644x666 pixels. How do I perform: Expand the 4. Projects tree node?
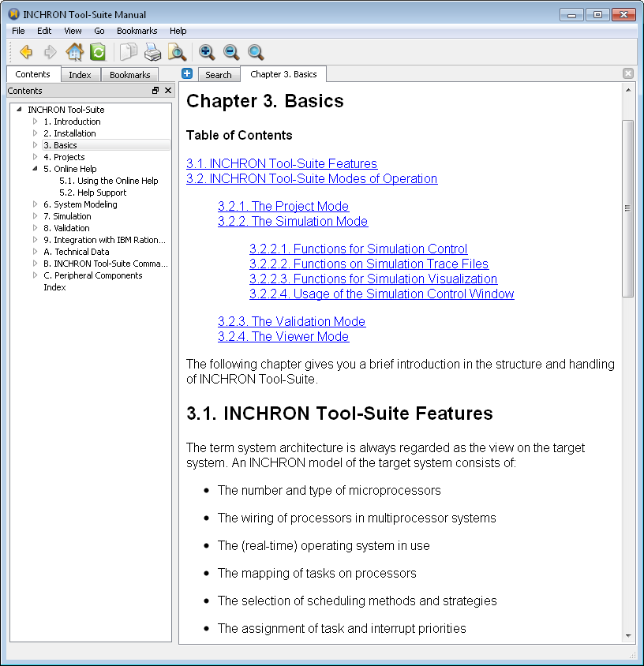(x=36, y=157)
